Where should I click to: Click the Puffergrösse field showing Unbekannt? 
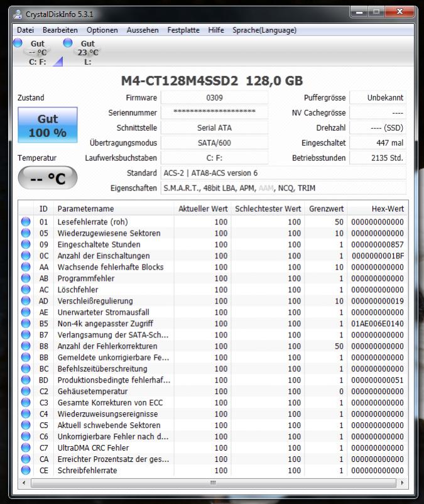coord(378,97)
